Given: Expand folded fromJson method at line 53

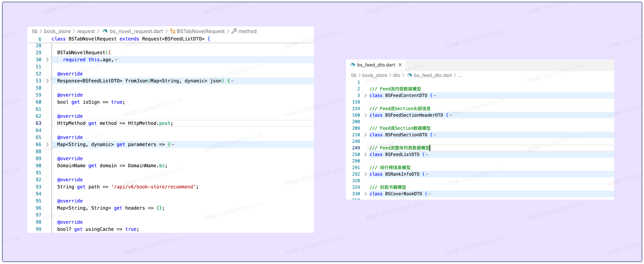Looking at the screenshot, I should (47, 81).
